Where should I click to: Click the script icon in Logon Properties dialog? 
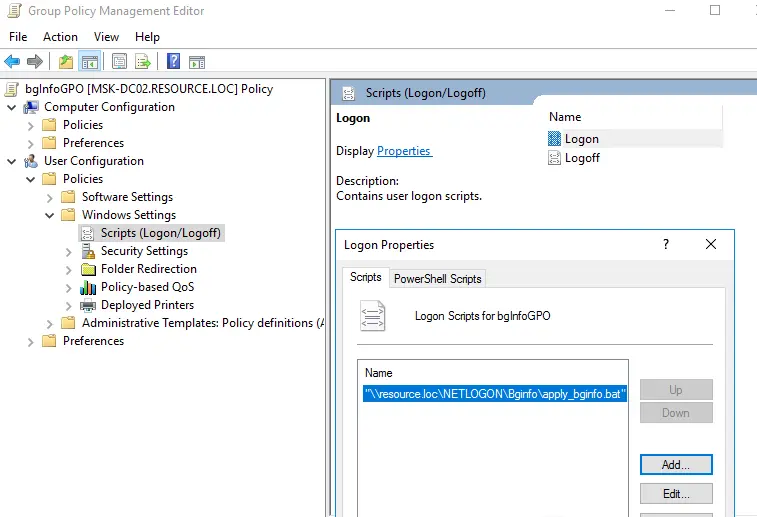tap(373, 316)
